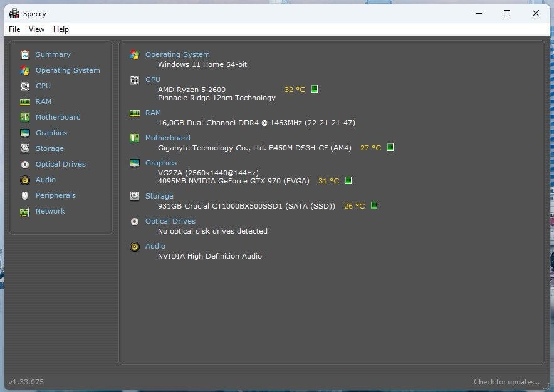The image size is (554, 392).
Task: Switch to the CPU sidebar section
Action: [43, 86]
